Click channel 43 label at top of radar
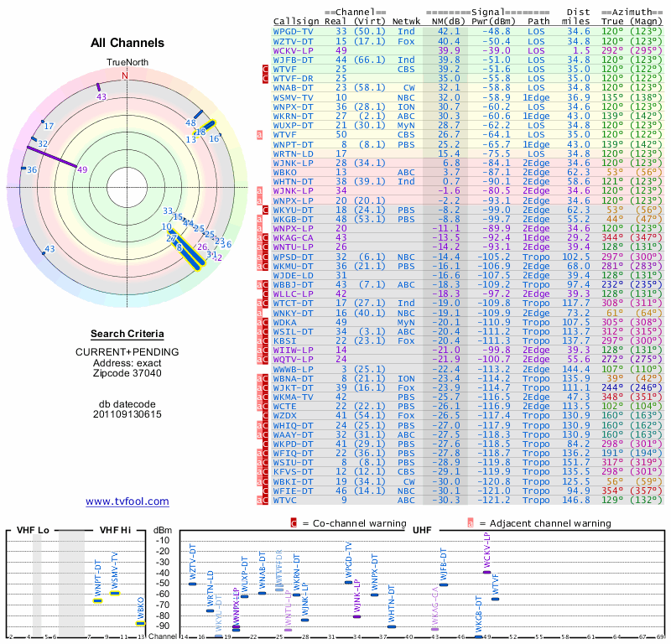Image resolution: width=671 pixels, height=644 pixels. [x=101, y=97]
